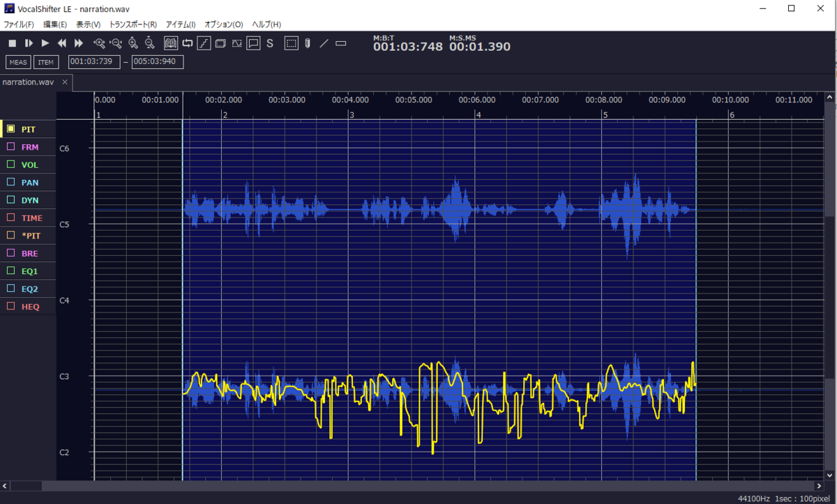Click the horizontal scrollbar right arrow

click(820, 486)
